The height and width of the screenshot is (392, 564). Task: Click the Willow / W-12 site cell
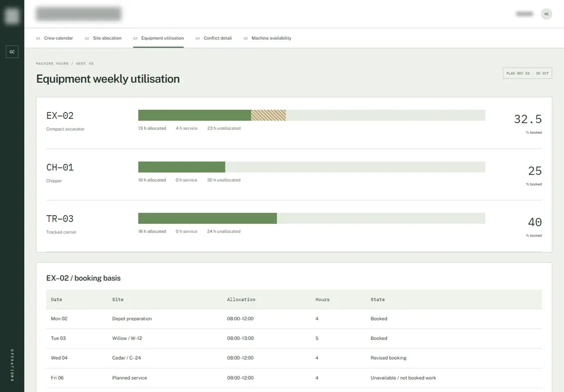point(127,339)
